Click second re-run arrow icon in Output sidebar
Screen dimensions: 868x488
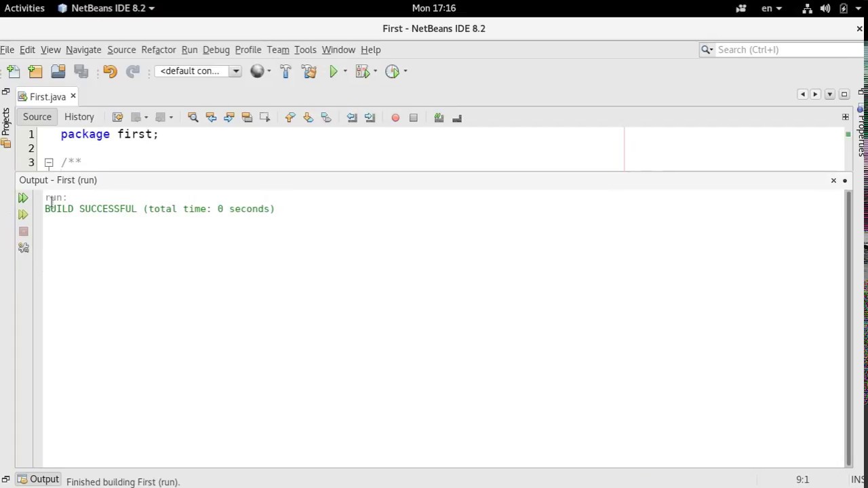pos(23,215)
